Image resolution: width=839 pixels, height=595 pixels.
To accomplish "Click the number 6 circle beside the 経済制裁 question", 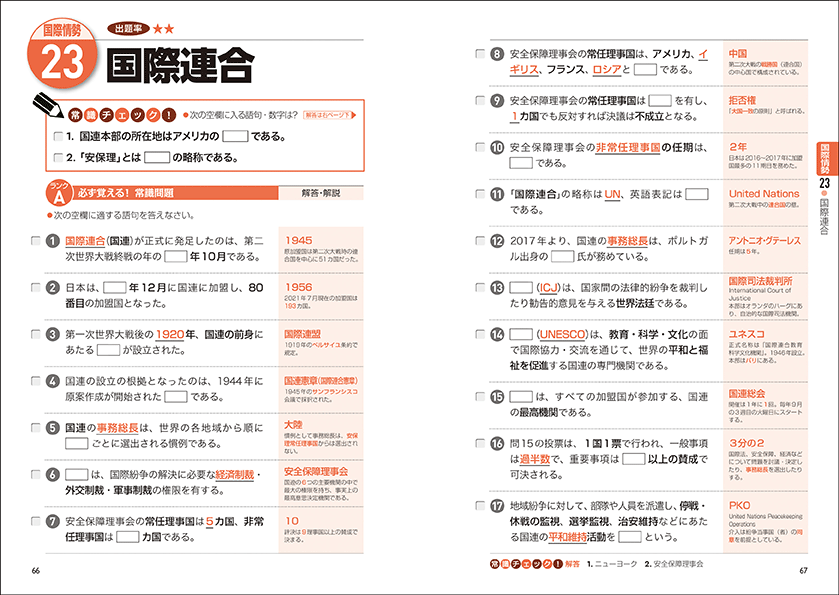I will (x=52, y=475).
